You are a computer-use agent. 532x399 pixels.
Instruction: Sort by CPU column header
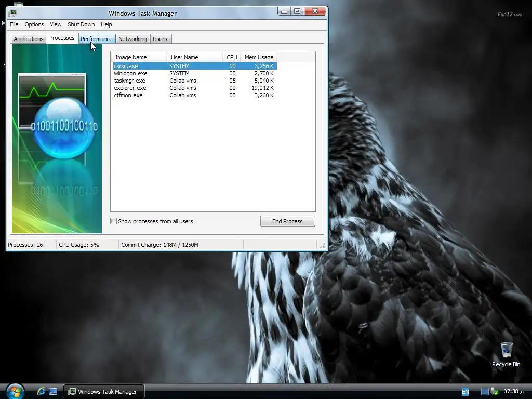tap(232, 57)
